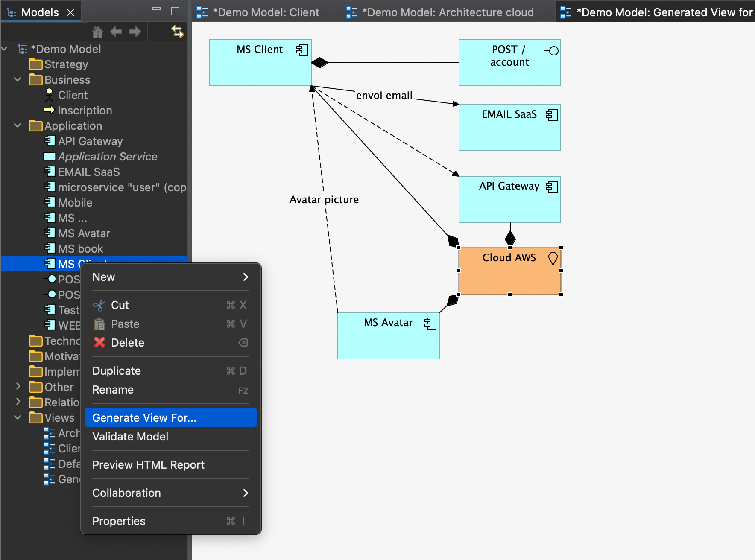Collapse the Application folder

(x=18, y=125)
